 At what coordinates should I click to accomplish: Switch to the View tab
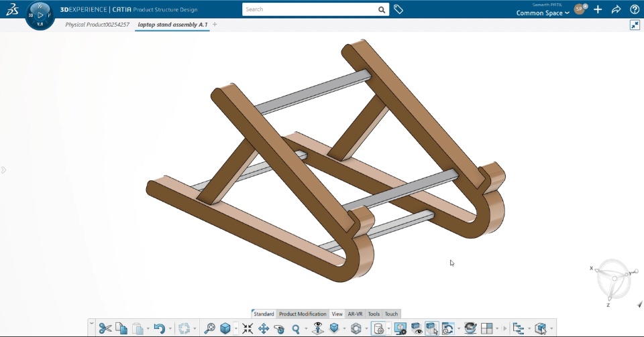click(x=337, y=314)
